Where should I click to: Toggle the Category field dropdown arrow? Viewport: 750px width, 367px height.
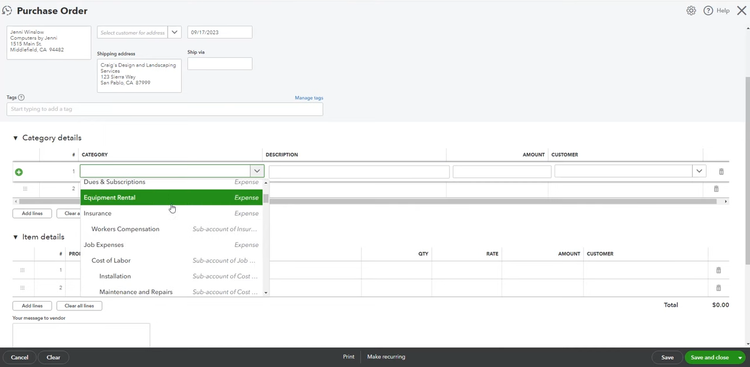257,171
